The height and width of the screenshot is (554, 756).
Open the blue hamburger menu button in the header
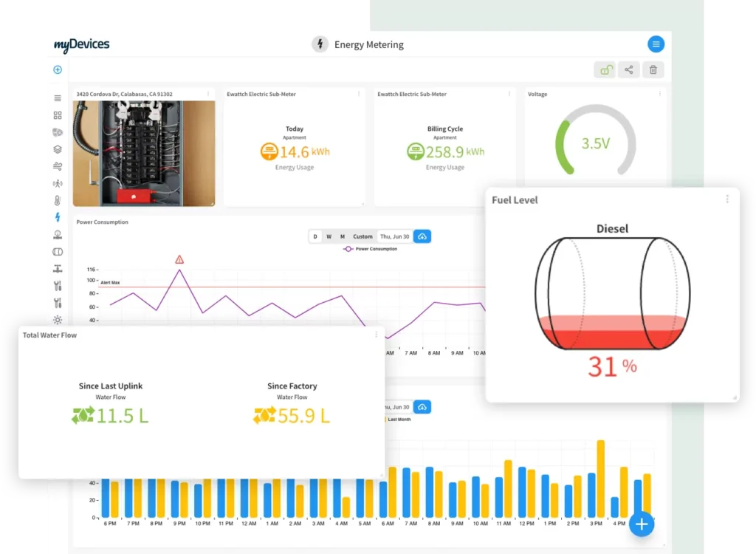pos(656,44)
